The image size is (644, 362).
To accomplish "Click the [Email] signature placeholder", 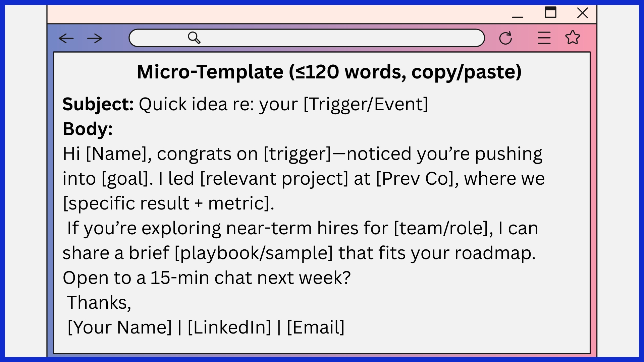I will pyautogui.click(x=316, y=327).
